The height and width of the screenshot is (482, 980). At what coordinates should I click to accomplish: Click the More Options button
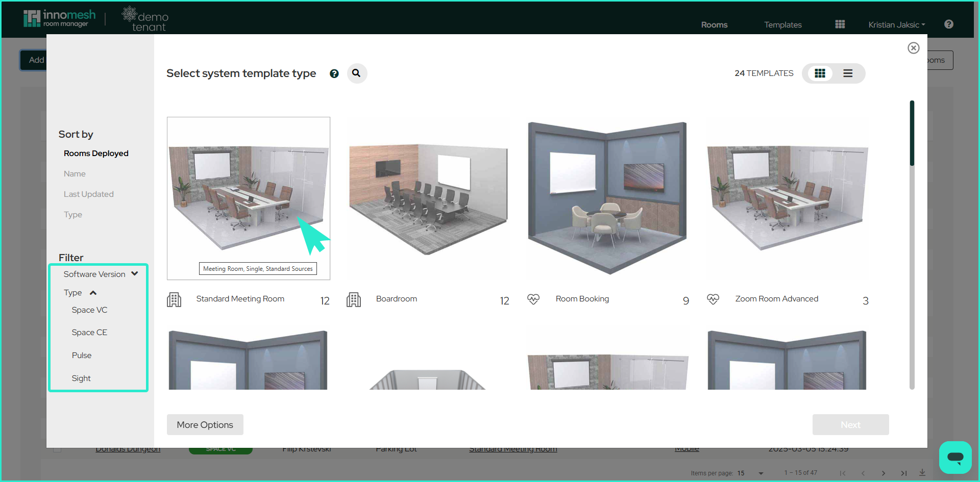click(x=205, y=425)
